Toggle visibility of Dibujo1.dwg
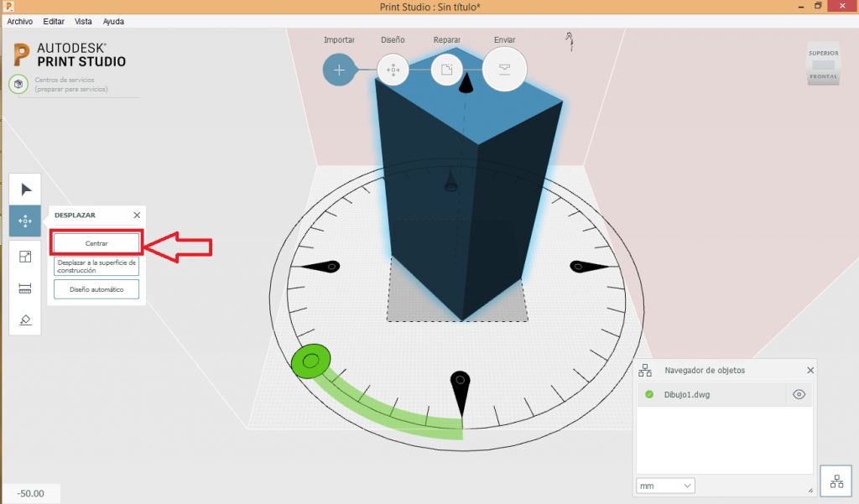859x504 pixels. 799,394
